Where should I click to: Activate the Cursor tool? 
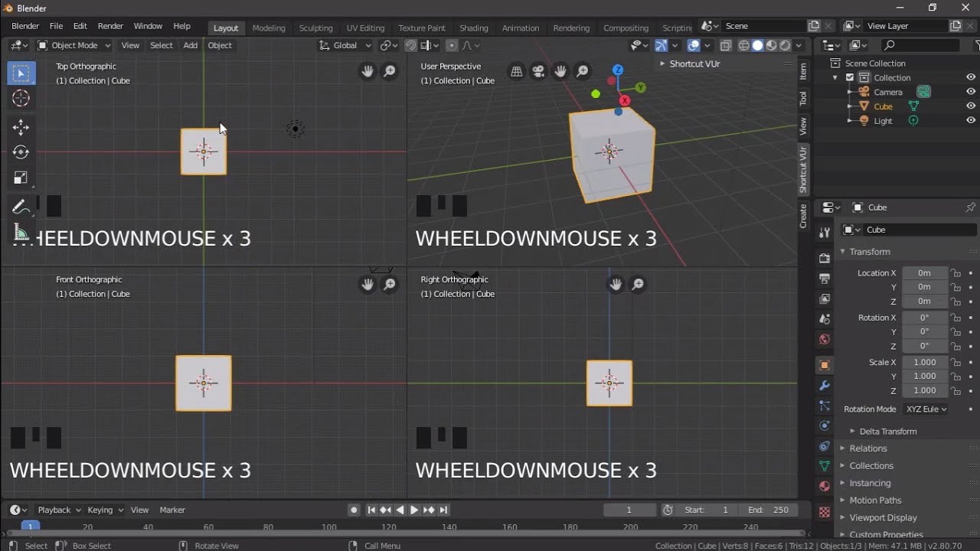pyautogui.click(x=21, y=98)
